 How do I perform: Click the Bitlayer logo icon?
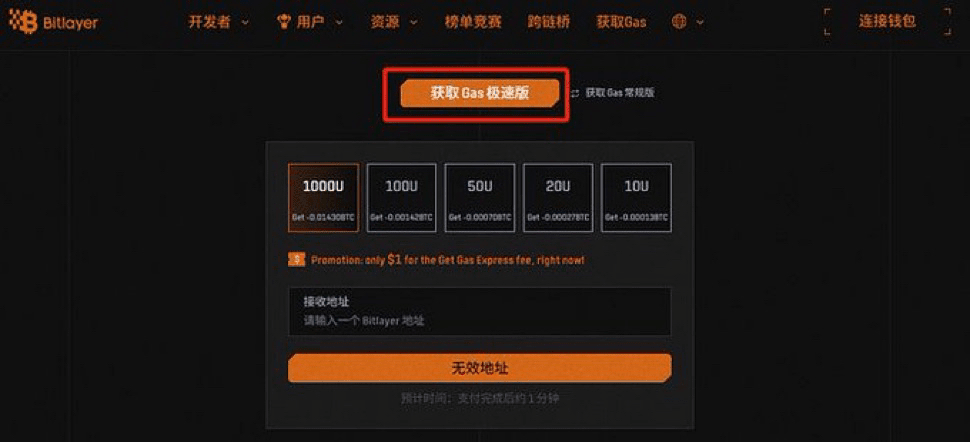(x=23, y=23)
